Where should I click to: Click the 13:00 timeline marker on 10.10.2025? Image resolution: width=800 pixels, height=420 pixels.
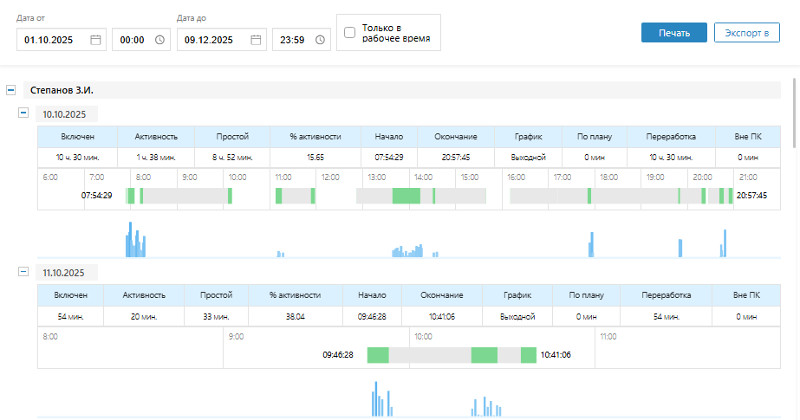(x=376, y=176)
